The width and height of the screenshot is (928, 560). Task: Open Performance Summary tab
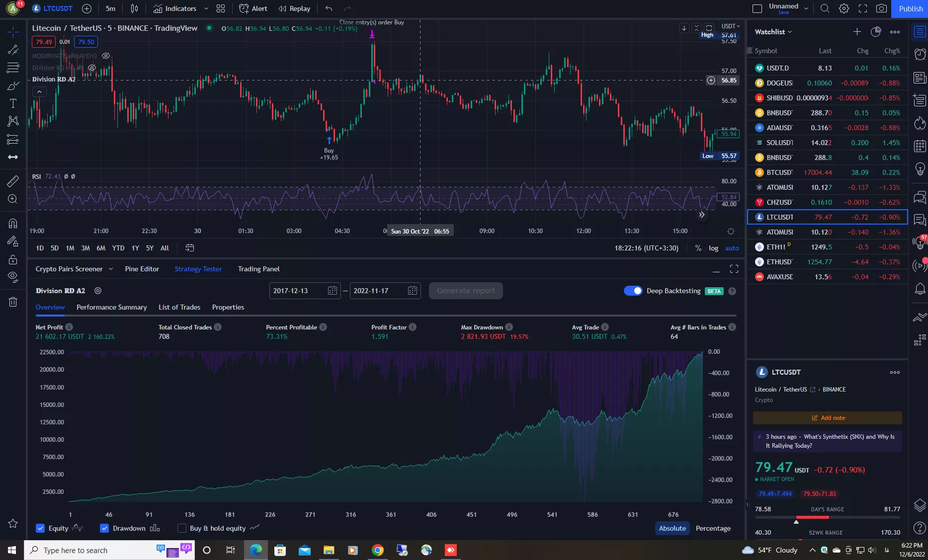point(111,307)
